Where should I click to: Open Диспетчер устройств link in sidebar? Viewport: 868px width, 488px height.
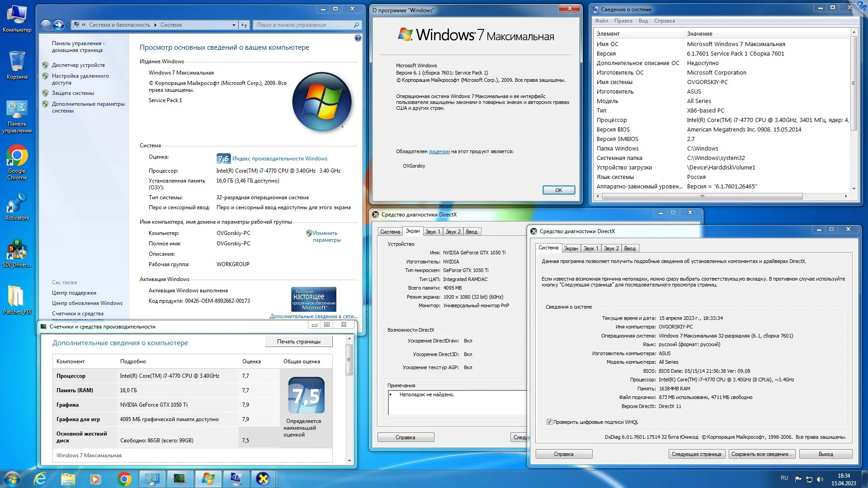click(x=78, y=65)
